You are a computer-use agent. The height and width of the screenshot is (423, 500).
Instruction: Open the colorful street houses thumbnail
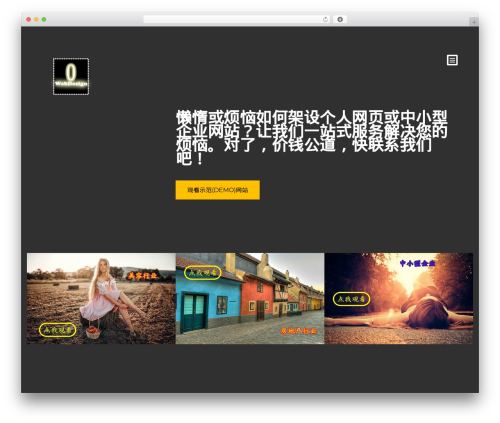click(250, 298)
